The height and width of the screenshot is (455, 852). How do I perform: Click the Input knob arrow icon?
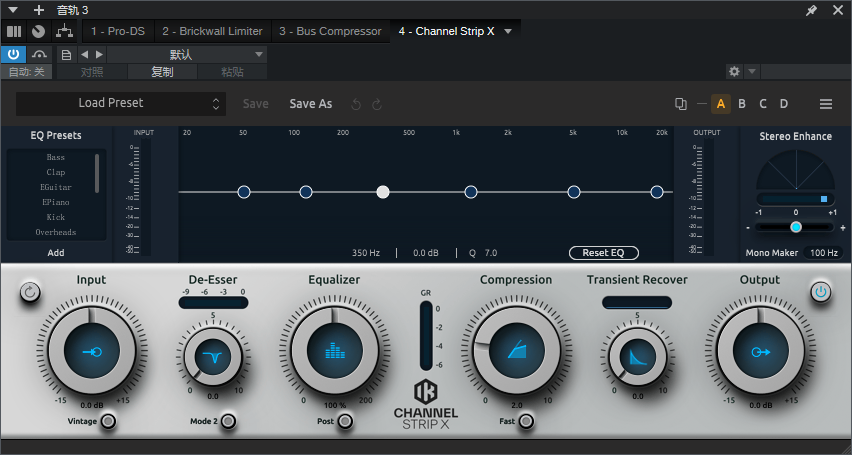92,352
